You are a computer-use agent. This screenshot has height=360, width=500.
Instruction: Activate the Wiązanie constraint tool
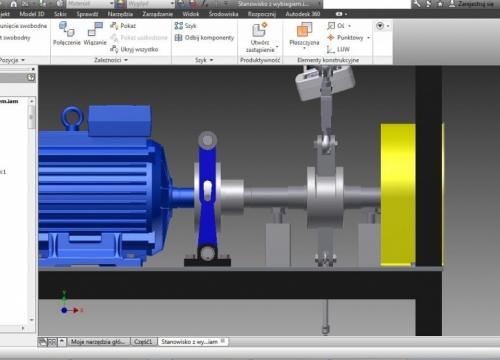[95, 33]
